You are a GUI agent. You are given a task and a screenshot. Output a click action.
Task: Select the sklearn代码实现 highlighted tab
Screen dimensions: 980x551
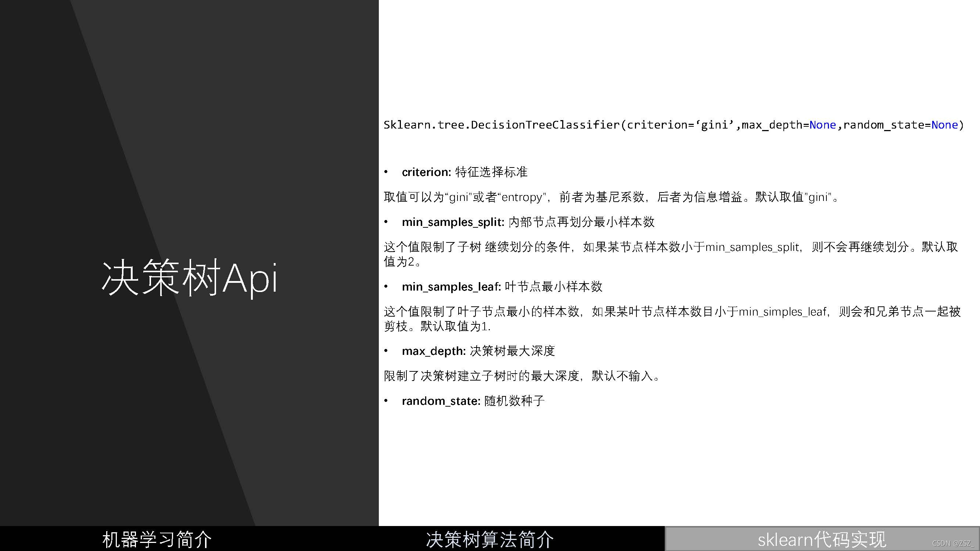tap(822, 539)
